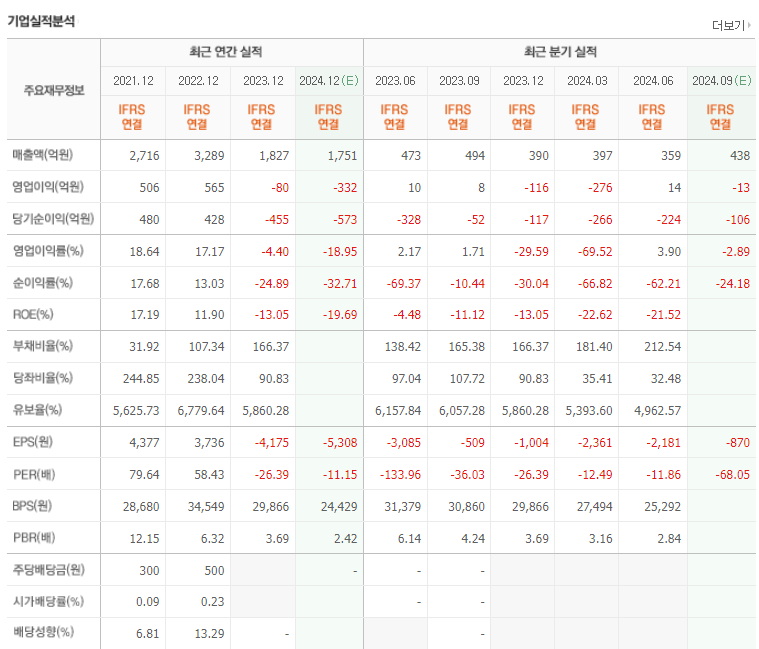Click the 매출액(억원) row label
The height and width of the screenshot is (649, 759).
click(x=43, y=155)
